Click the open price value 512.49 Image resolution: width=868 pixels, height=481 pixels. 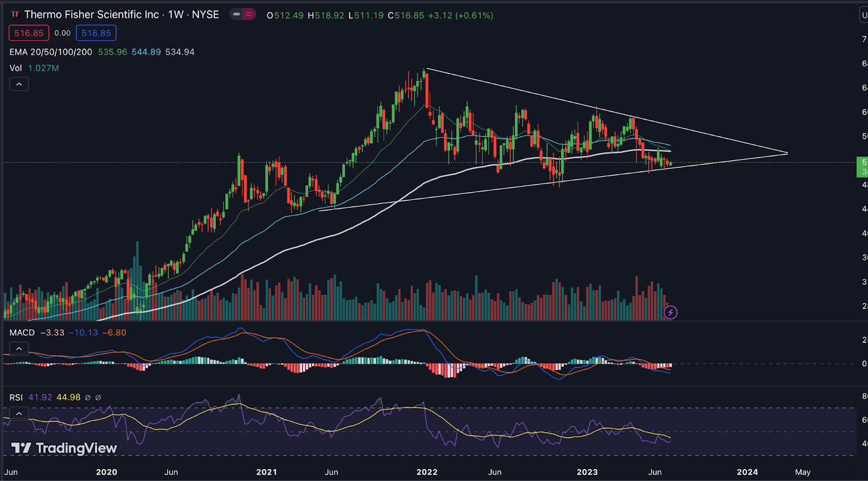coord(289,16)
